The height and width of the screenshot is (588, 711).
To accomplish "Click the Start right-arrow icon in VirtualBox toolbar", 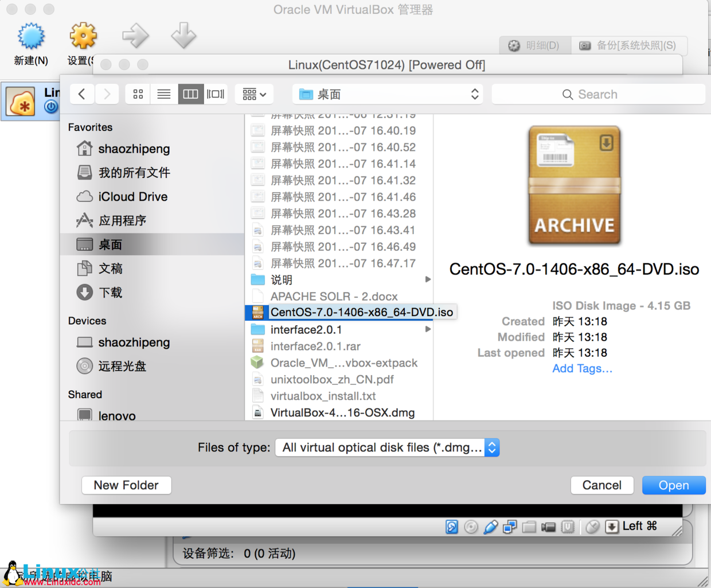I will coord(136,36).
